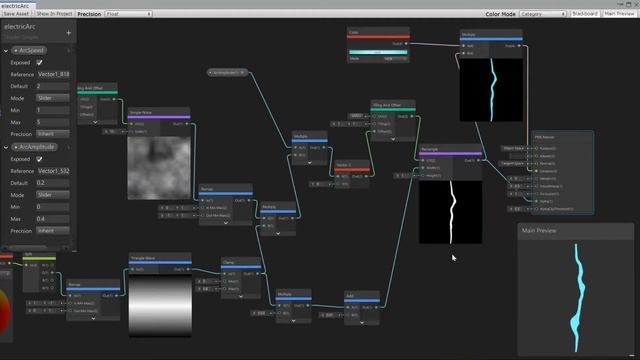Click the Out port of the Clamp node
This screenshot has height=360, width=640.
258,274
